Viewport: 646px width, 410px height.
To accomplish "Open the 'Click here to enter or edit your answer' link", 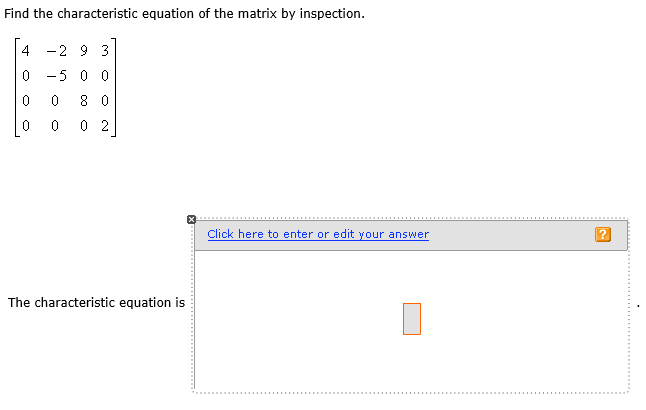I will pyautogui.click(x=318, y=234).
